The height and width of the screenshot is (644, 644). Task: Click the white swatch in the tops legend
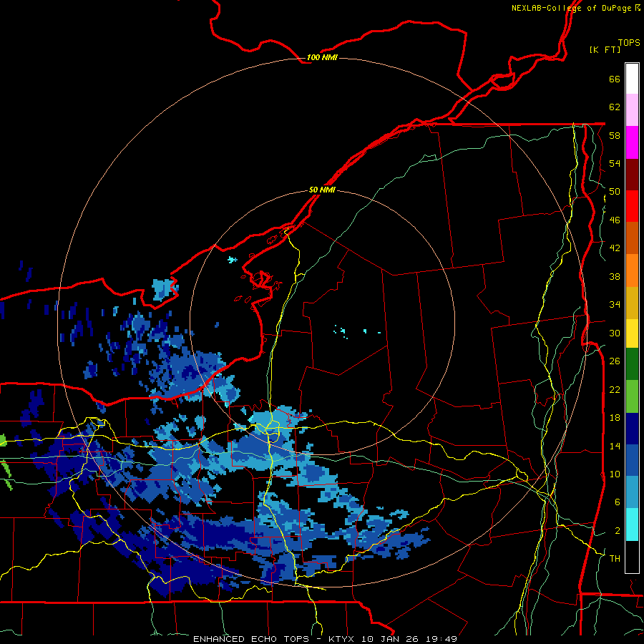click(632, 79)
